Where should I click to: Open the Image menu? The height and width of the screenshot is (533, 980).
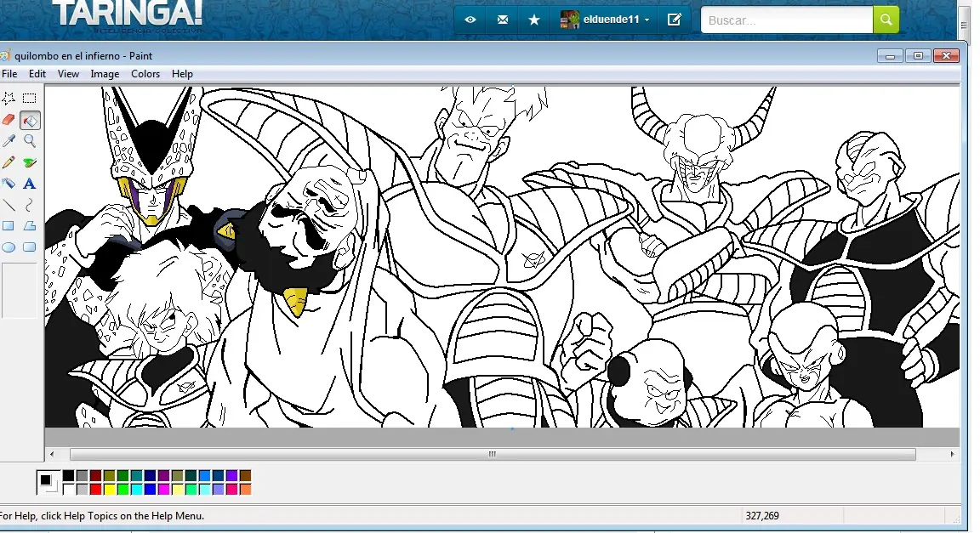click(x=105, y=74)
